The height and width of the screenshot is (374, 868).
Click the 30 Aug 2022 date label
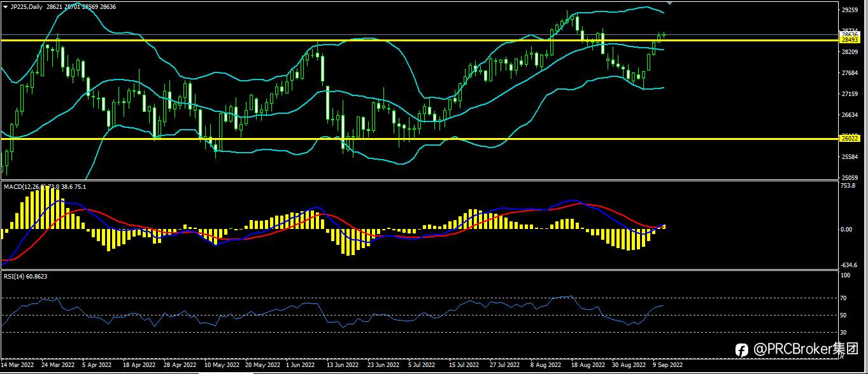(629, 366)
